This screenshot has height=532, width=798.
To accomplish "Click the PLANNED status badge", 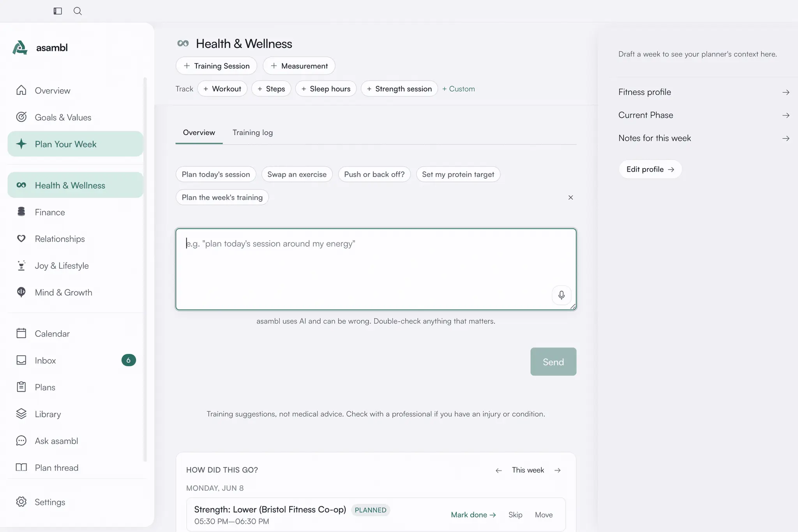I will click(x=371, y=510).
